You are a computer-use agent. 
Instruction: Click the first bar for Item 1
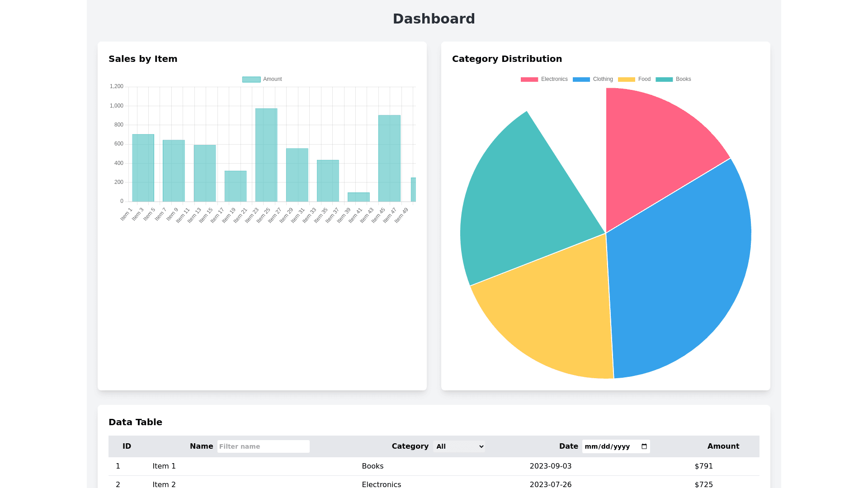[x=143, y=168]
